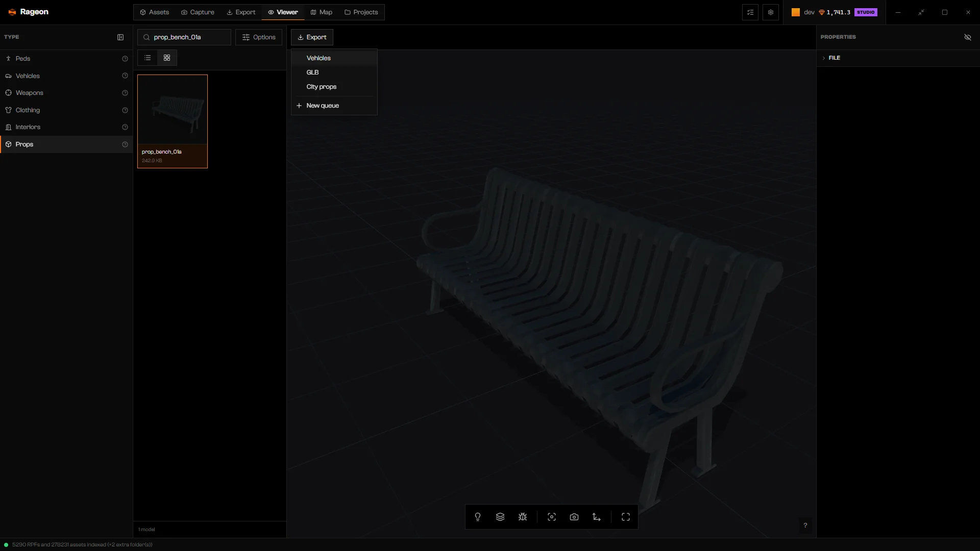Create a New queue from export menu
This screenshot has height=551, width=980.
click(x=334, y=106)
